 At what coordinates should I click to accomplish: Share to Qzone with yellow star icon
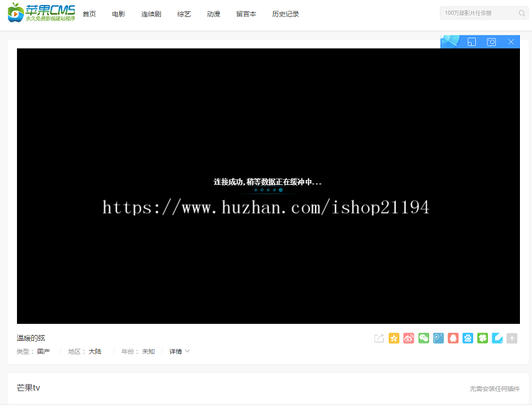pyautogui.click(x=394, y=338)
